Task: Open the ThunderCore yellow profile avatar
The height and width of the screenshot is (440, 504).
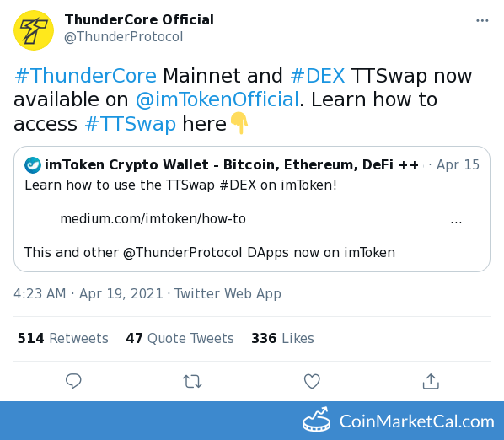Action: (34, 30)
